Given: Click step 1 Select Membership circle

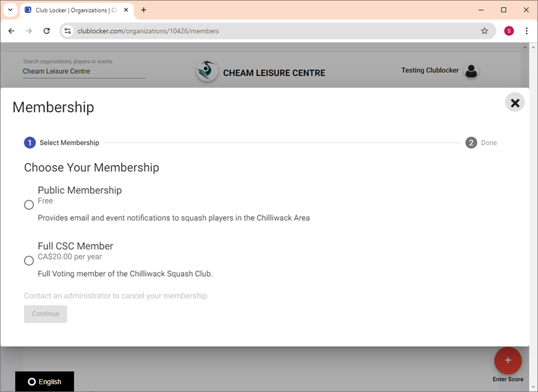Looking at the screenshot, I should (30, 142).
